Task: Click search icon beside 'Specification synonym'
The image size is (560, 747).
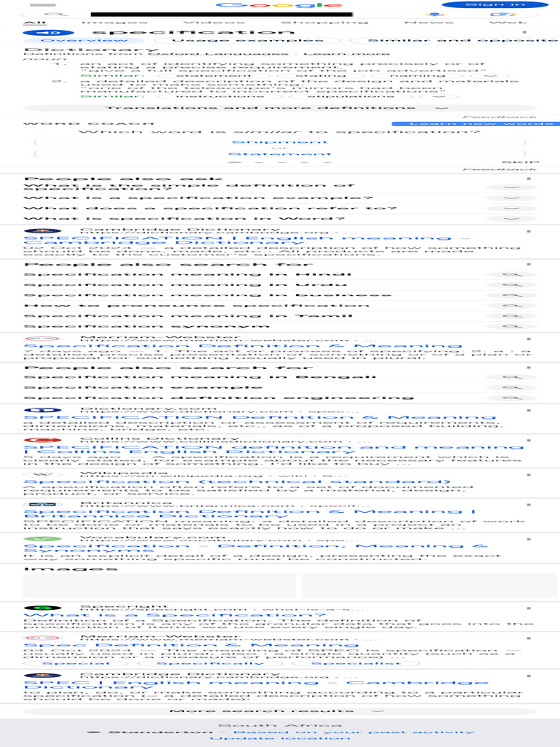Action: tap(511, 326)
